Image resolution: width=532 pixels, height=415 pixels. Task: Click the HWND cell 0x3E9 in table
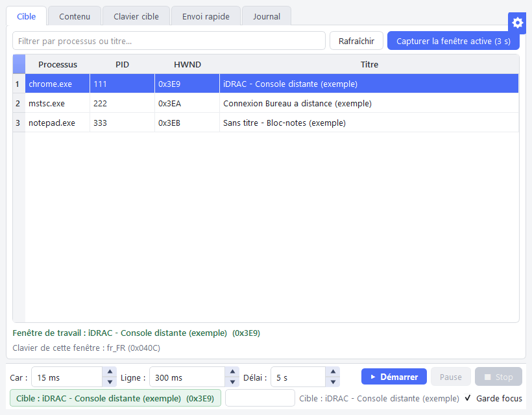(187, 84)
